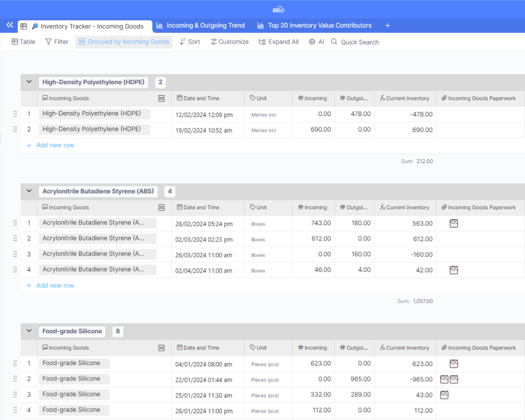The image size is (525, 420).
Task: Click the plus icon to add tab
Action: tap(387, 26)
